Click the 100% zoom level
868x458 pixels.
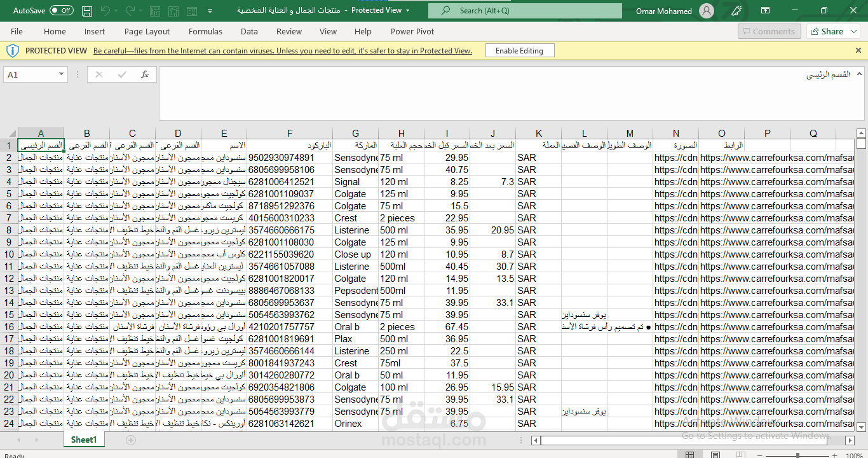click(x=854, y=455)
